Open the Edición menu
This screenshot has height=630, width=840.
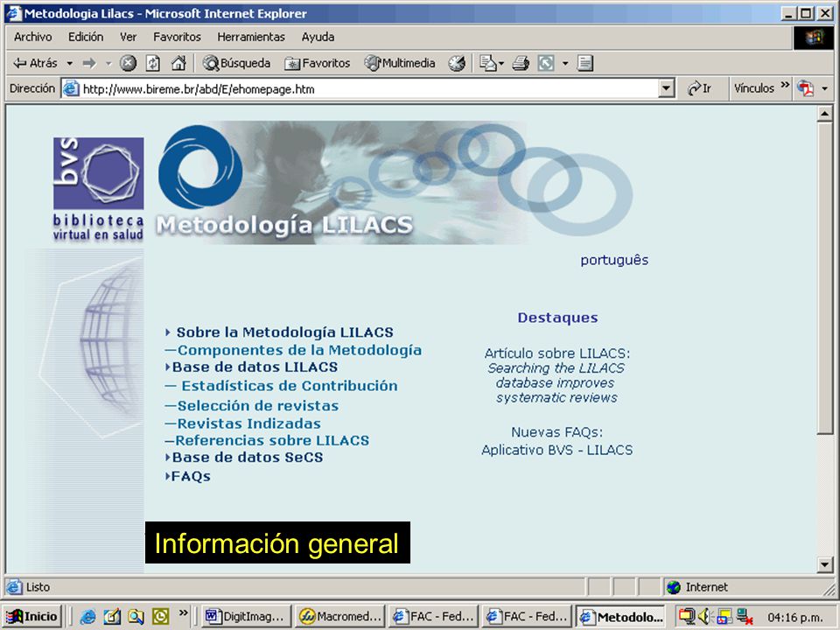click(x=86, y=37)
